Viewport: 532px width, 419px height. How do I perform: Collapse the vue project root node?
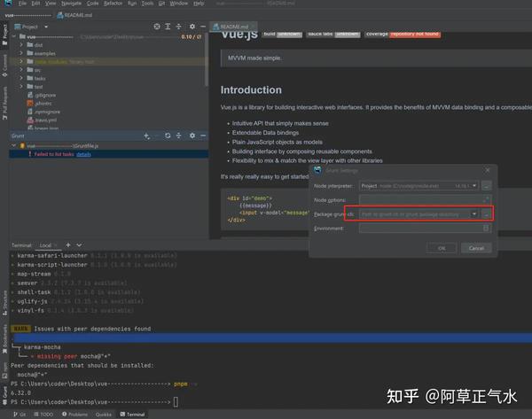[14, 36]
